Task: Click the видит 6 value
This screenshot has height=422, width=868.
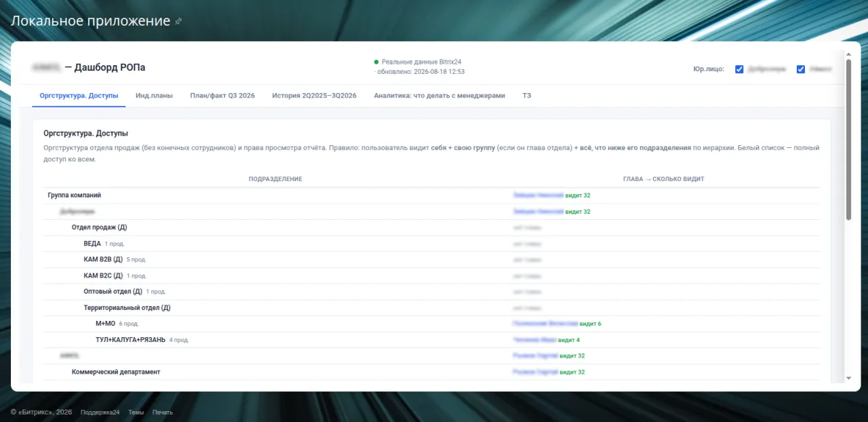Action: click(590, 324)
